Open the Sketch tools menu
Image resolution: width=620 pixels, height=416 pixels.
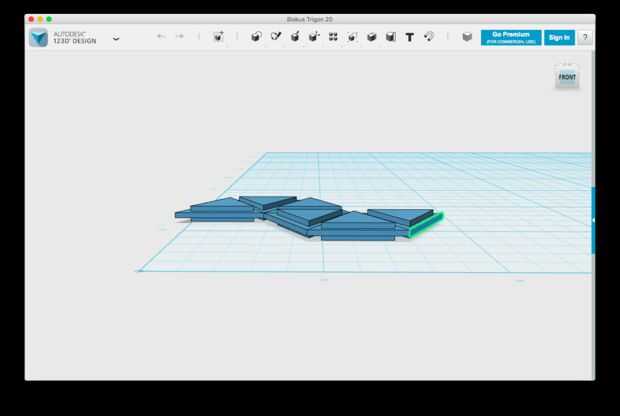click(276, 37)
